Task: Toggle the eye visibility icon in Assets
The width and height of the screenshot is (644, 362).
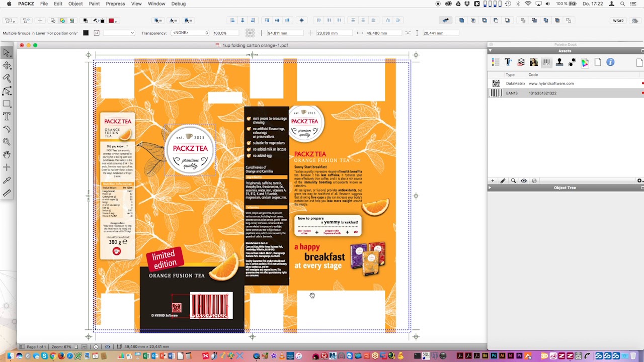Action: point(524,181)
